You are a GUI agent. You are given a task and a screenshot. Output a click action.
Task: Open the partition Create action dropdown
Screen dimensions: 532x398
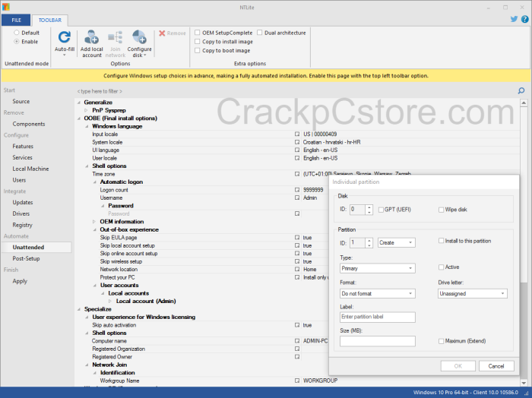tap(396, 243)
